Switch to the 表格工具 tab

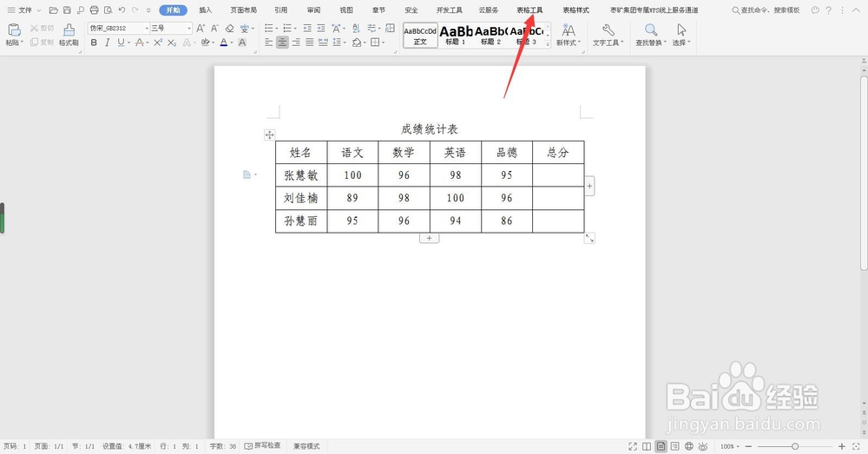[x=529, y=10]
